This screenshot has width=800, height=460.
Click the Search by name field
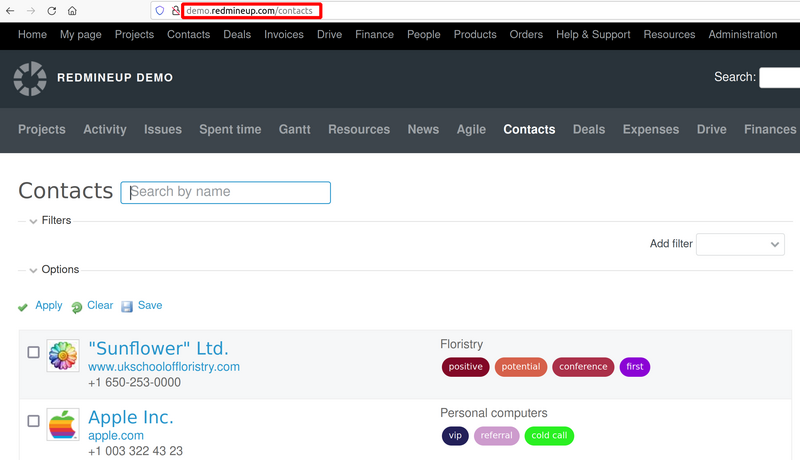[225, 192]
